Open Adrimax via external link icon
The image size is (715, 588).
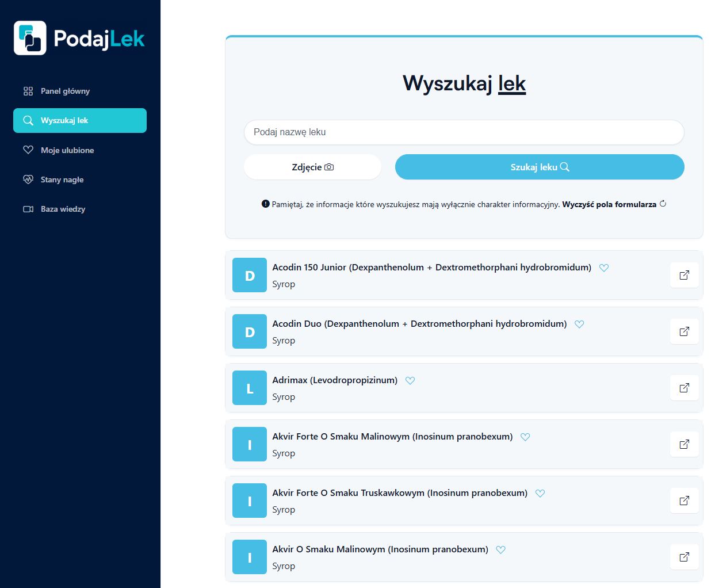[685, 388]
